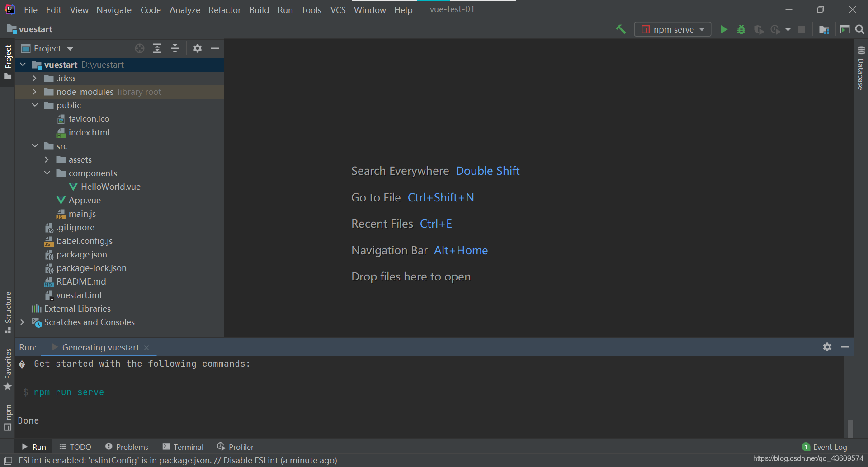Toggle the Project side tab
868x467 pixels.
pos(8,62)
